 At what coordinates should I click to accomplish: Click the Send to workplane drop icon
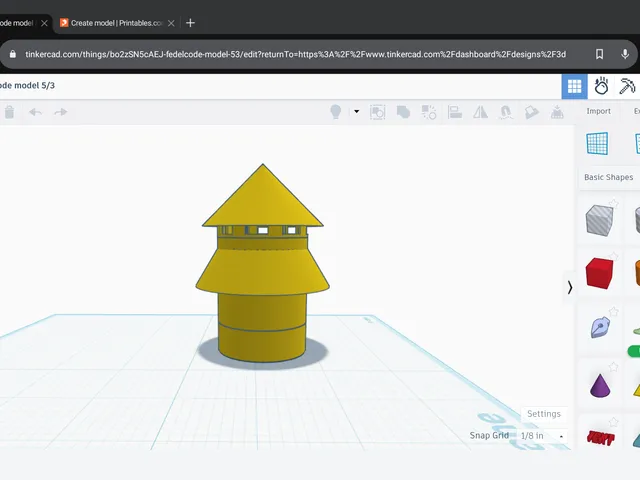pyautogui.click(x=557, y=112)
